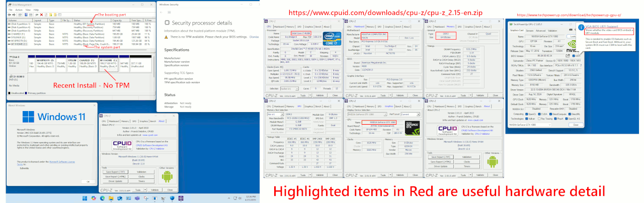
Task: Toggle UEFI checkbox in GPU-Z
Action: pyautogui.click(x=574, y=56)
